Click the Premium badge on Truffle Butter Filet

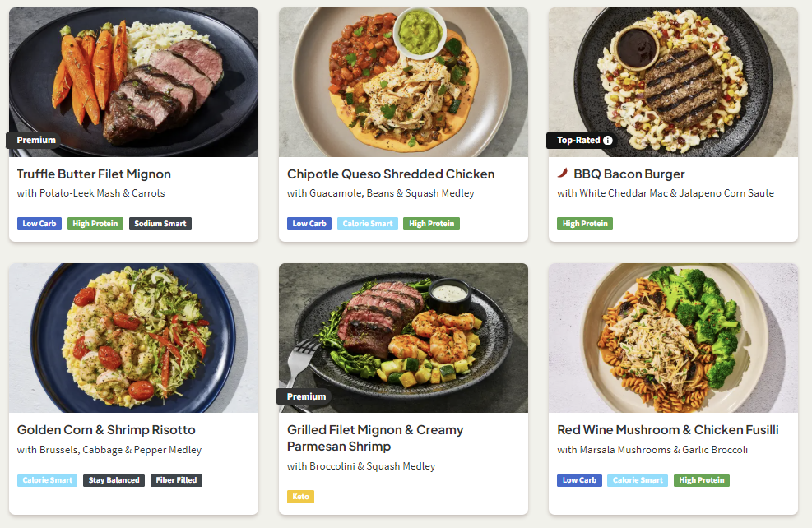pyautogui.click(x=36, y=140)
